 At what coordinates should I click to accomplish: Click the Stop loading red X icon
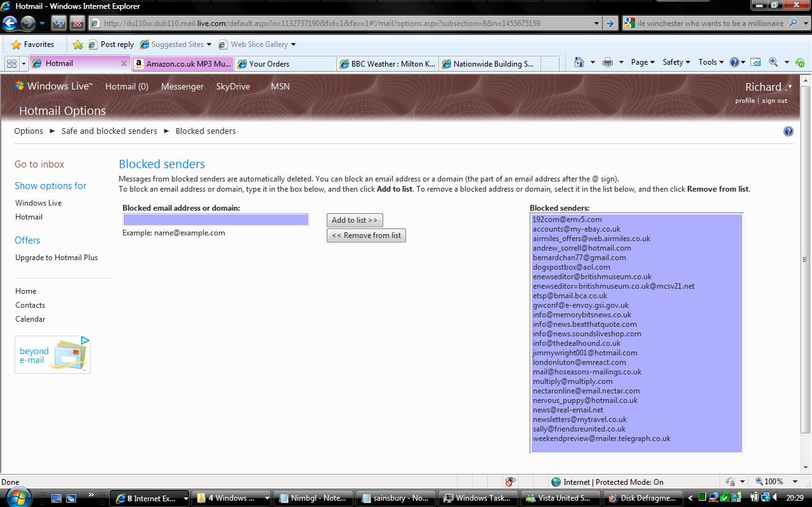[x=77, y=23]
